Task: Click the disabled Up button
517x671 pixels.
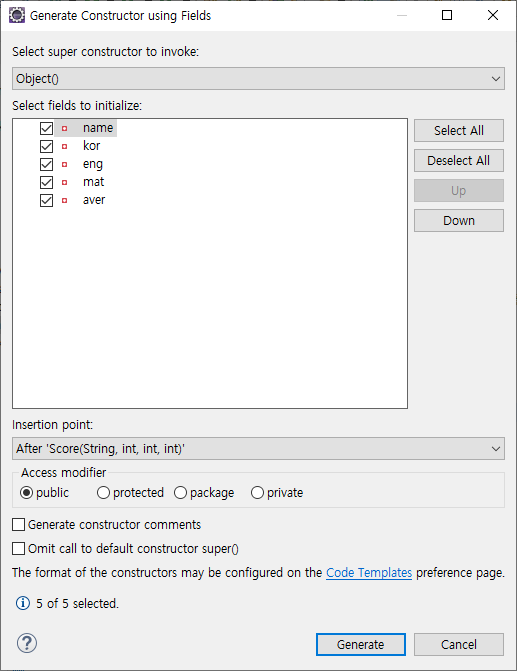Action: (x=459, y=190)
